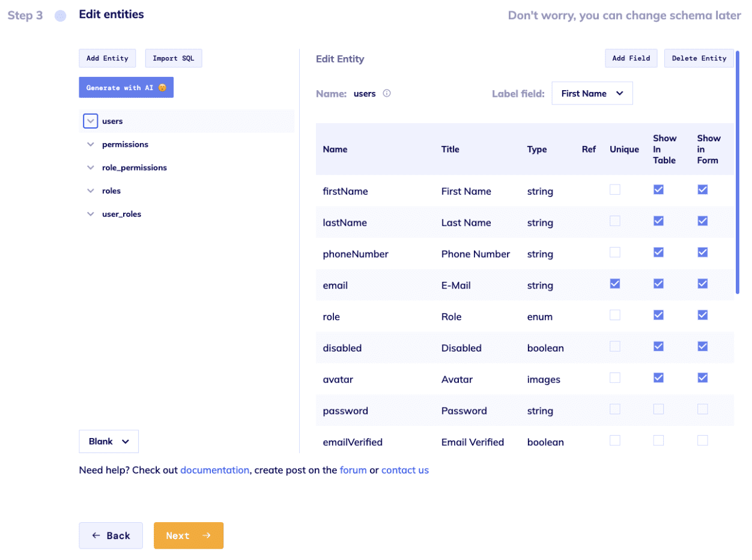This screenshot has width=752, height=560.
Task: Click the Add Entity button
Action: pyautogui.click(x=108, y=58)
